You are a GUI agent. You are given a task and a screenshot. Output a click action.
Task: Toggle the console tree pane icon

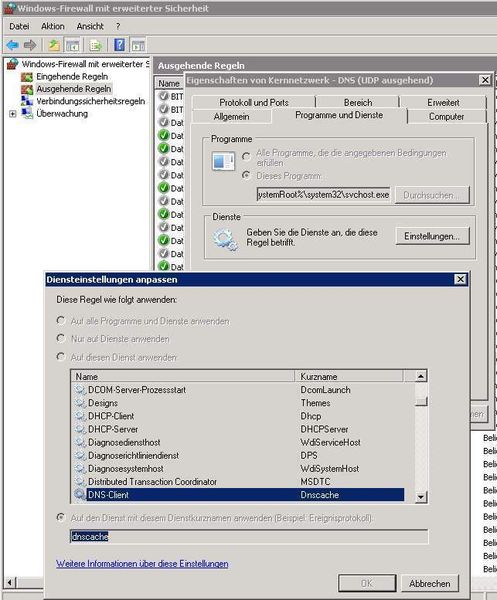pos(72,45)
